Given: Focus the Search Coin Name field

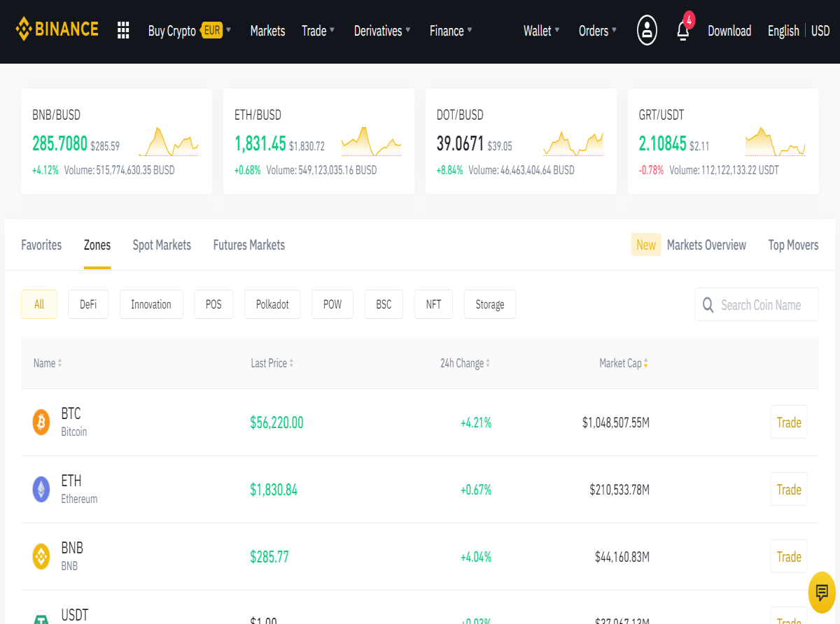Looking at the screenshot, I should pos(757,304).
